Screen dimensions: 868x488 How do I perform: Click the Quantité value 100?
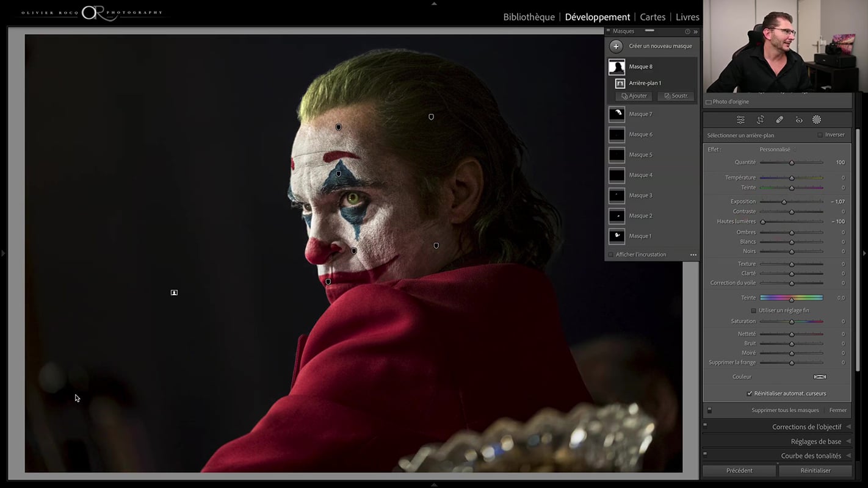click(x=840, y=163)
